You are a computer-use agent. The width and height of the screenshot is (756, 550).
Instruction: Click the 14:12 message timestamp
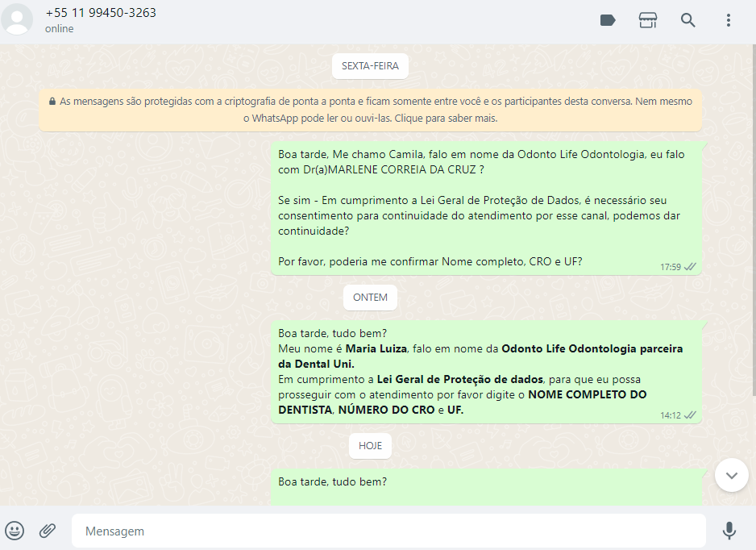click(x=671, y=415)
